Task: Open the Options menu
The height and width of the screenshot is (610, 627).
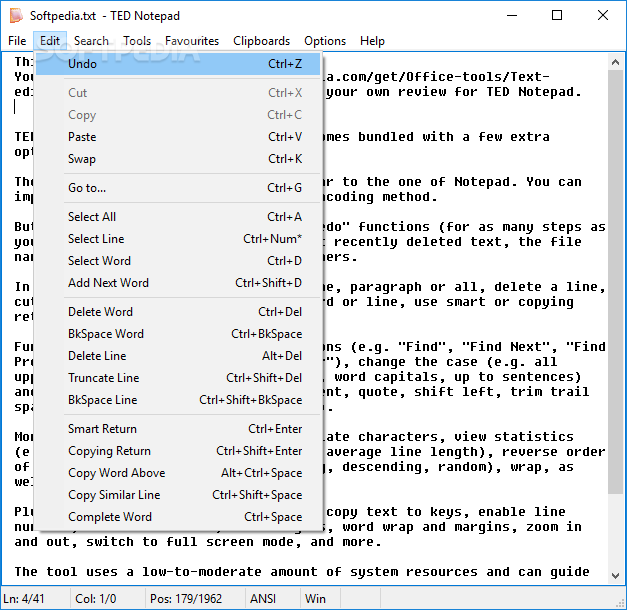Action: [x=325, y=41]
